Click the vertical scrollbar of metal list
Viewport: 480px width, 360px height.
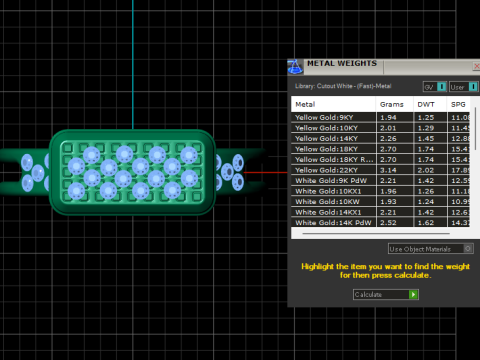pos(475,128)
